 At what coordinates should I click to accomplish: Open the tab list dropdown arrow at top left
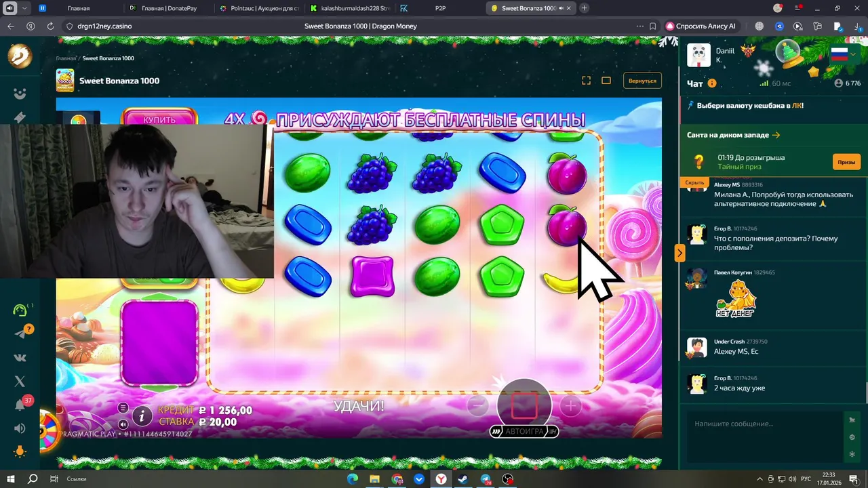(25, 8)
